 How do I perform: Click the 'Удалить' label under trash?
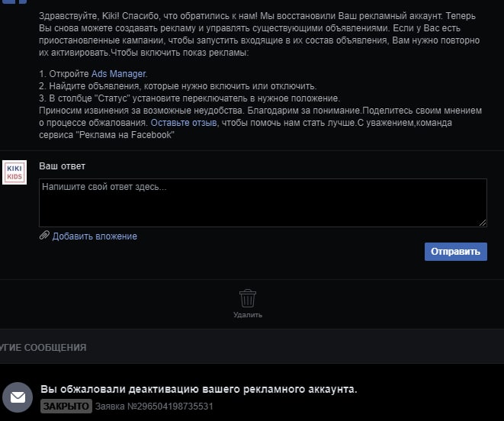(x=248, y=315)
